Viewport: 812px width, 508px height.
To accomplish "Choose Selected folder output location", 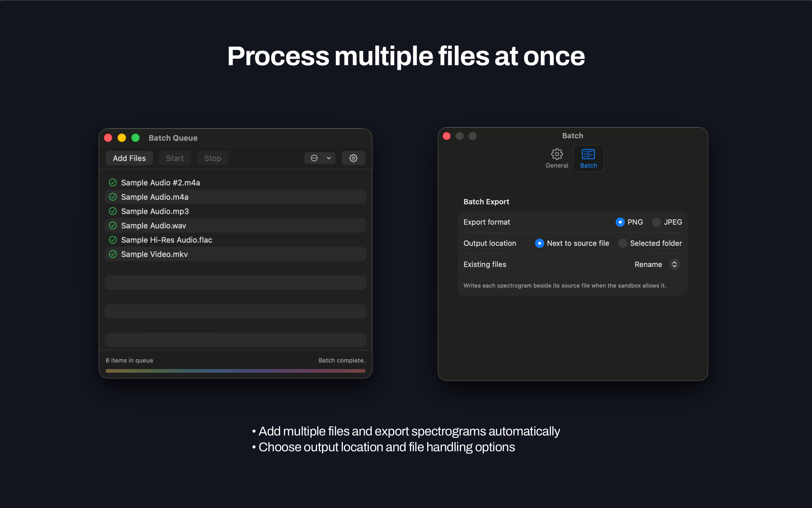I will tap(623, 243).
